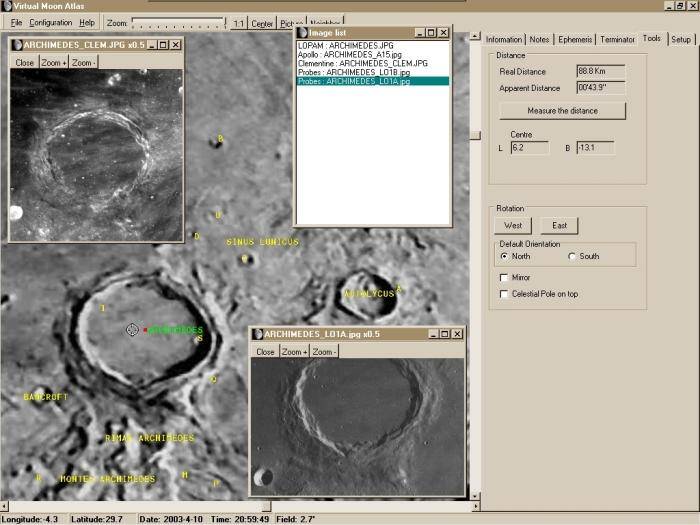Click the Measure the distance button
This screenshot has width=700, height=525.
[562, 111]
